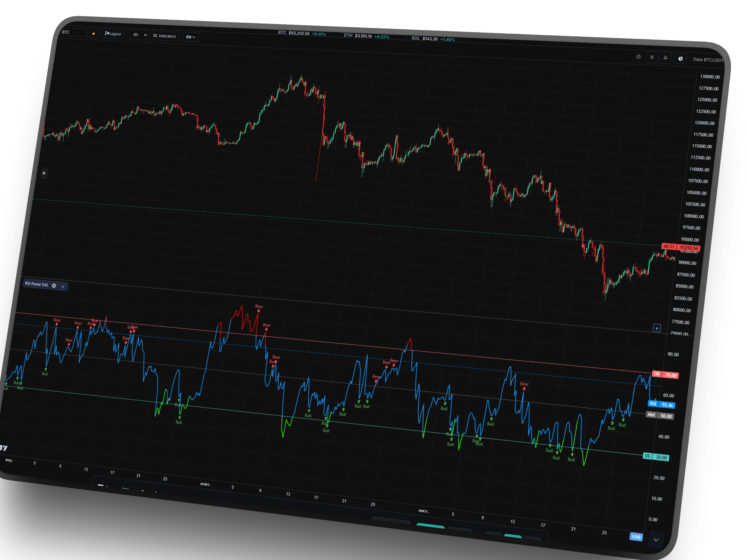747x560 pixels.
Task: Select the SOL price ticker
Action: tap(433, 39)
